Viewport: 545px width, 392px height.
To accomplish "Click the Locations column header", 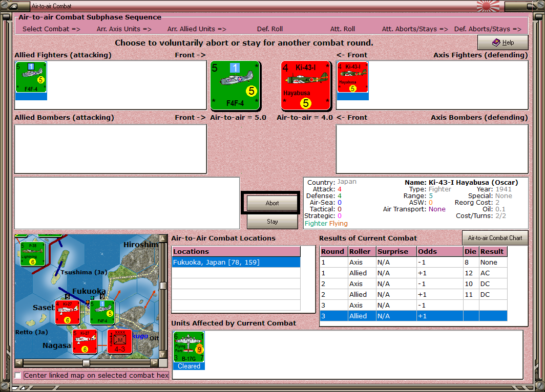I will (236, 251).
